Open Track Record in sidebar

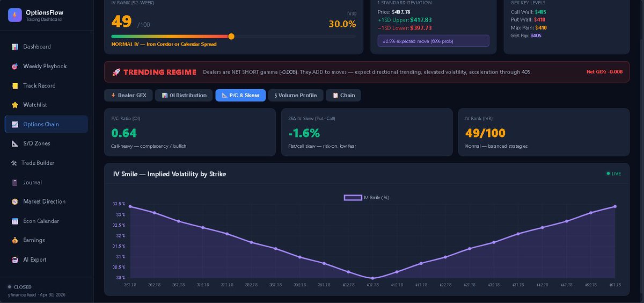click(46, 85)
